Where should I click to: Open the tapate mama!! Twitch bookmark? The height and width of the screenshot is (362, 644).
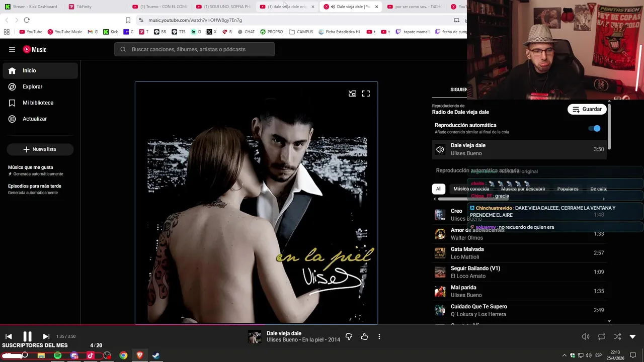[x=413, y=32]
